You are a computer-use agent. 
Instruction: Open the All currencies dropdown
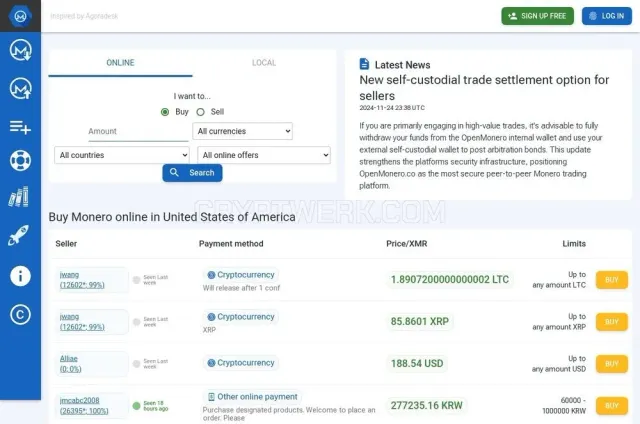point(242,131)
